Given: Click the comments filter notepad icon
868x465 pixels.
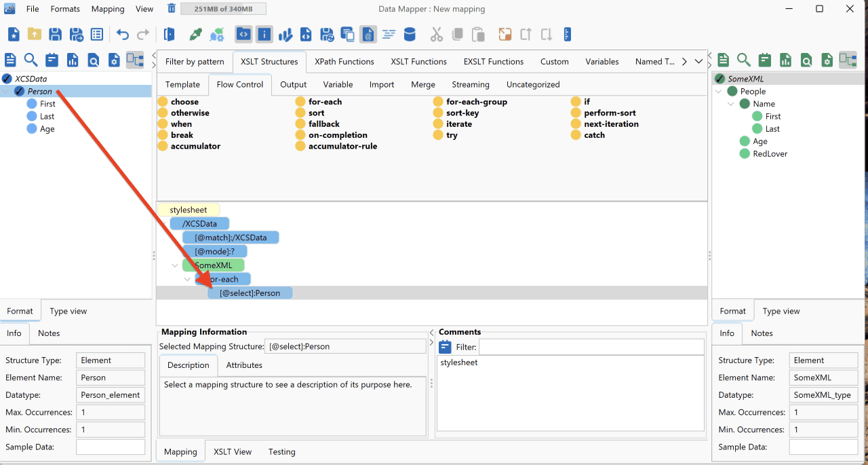Looking at the screenshot, I should 445,347.
